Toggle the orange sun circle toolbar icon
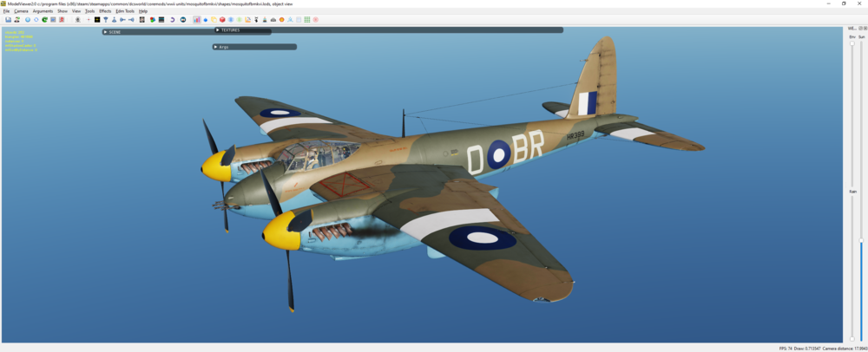The height and width of the screenshot is (352, 868). 281,19
